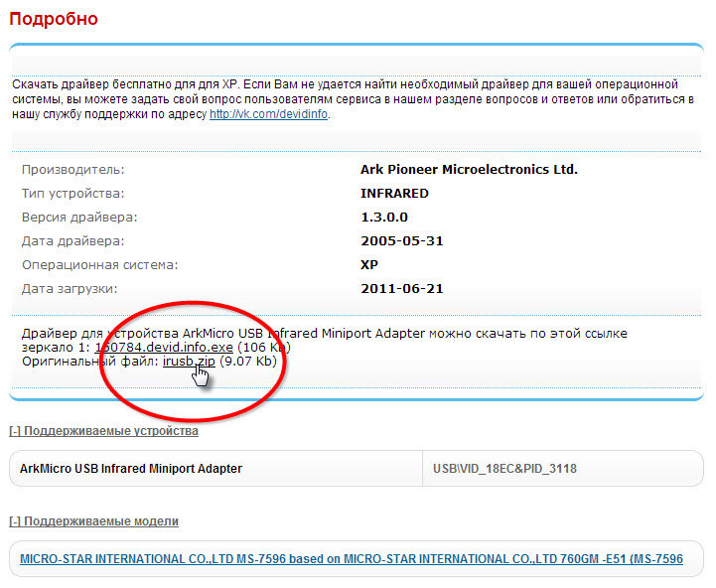
Task: Open the vk.com/devidinfo support link
Action: (268, 114)
